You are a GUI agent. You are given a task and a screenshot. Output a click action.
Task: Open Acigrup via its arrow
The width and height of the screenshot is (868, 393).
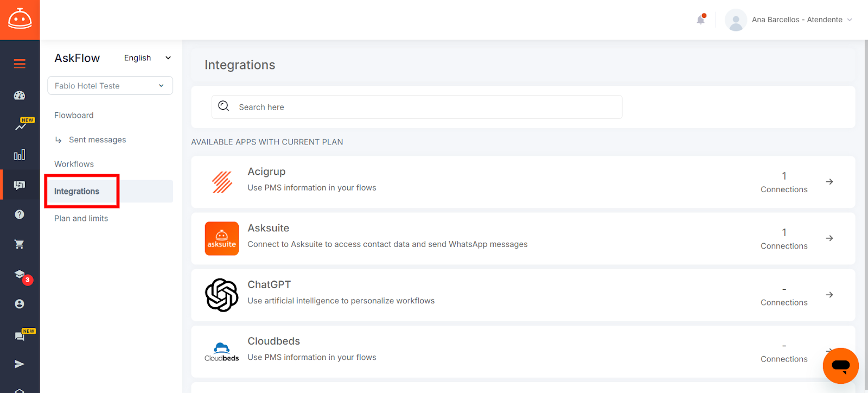tap(829, 182)
